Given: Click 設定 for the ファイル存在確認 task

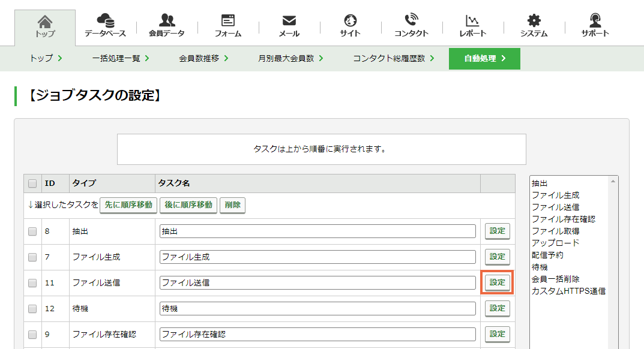Looking at the screenshot, I should 498,334.
